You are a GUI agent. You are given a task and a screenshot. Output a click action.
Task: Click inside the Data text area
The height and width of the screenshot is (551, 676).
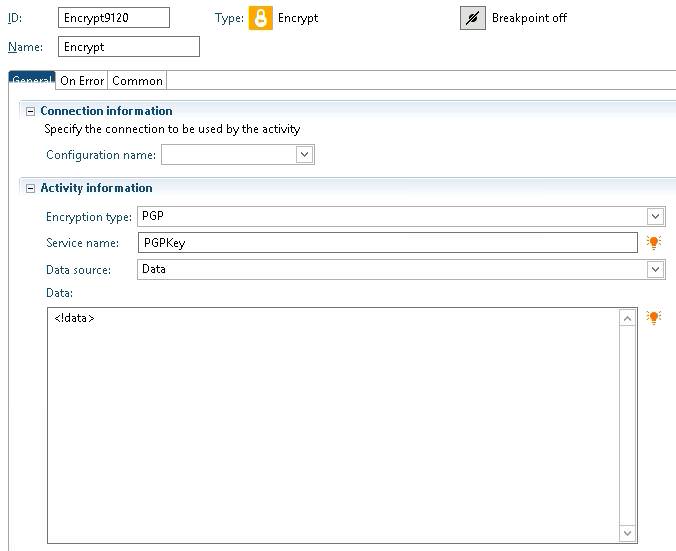tap(333, 425)
